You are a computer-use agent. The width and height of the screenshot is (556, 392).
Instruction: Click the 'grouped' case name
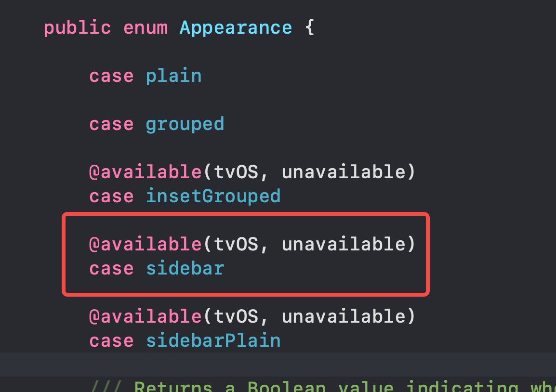[x=185, y=124]
